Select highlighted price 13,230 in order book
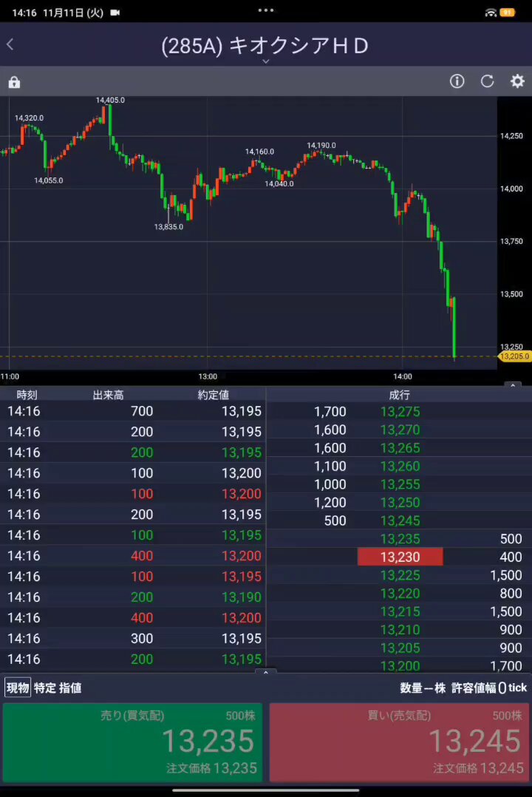This screenshot has height=797, width=532. 400,557
